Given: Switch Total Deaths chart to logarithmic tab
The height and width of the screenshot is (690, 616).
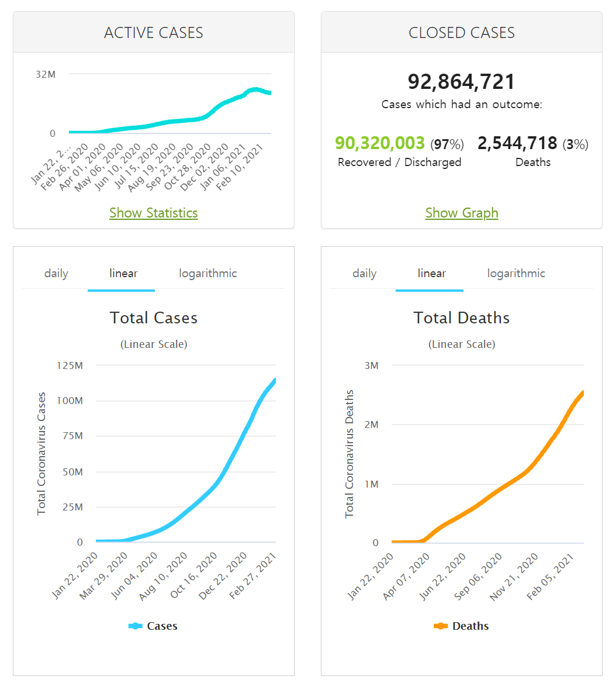Looking at the screenshot, I should click(515, 273).
